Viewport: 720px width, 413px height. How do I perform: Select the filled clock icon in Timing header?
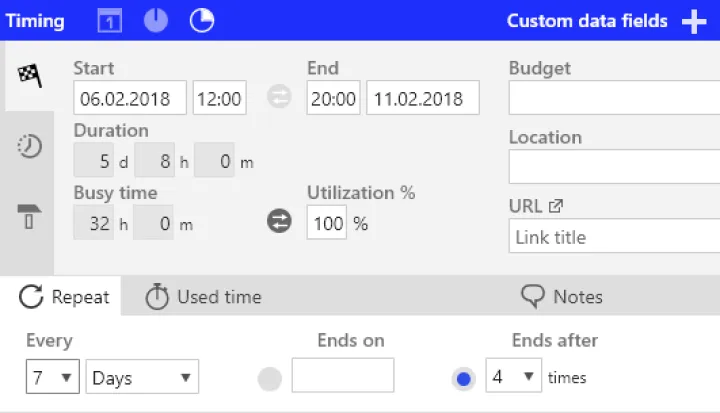[156, 21]
